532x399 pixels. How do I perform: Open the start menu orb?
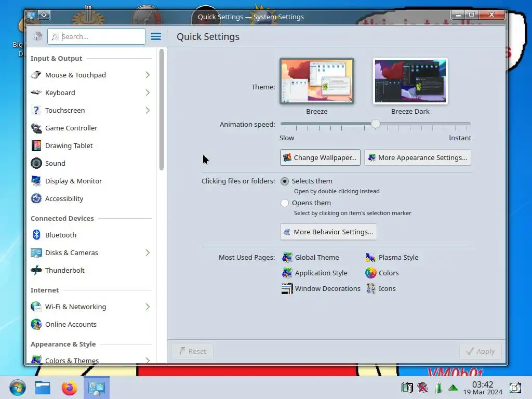[17, 388]
